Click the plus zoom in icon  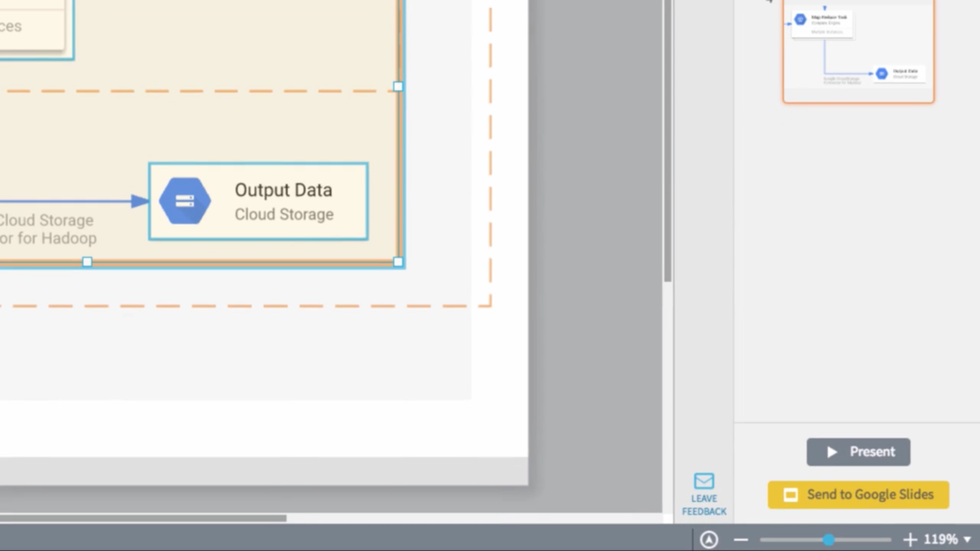(910, 539)
